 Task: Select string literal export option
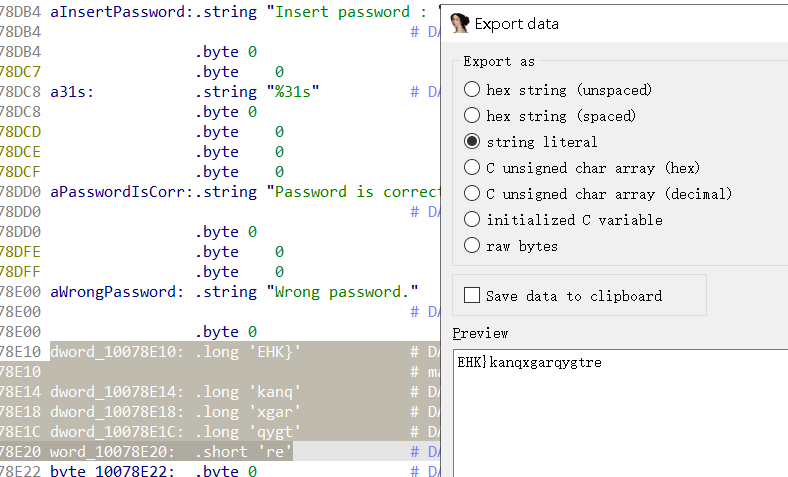click(531, 142)
